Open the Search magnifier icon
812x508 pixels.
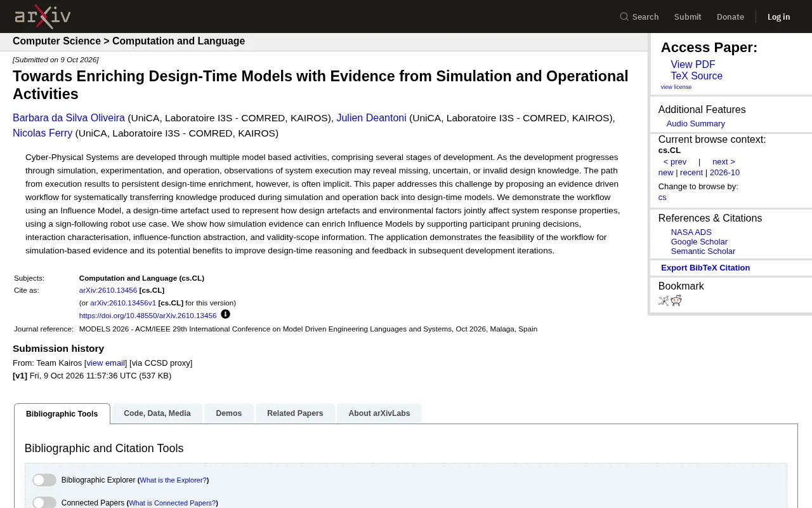point(624,17)
